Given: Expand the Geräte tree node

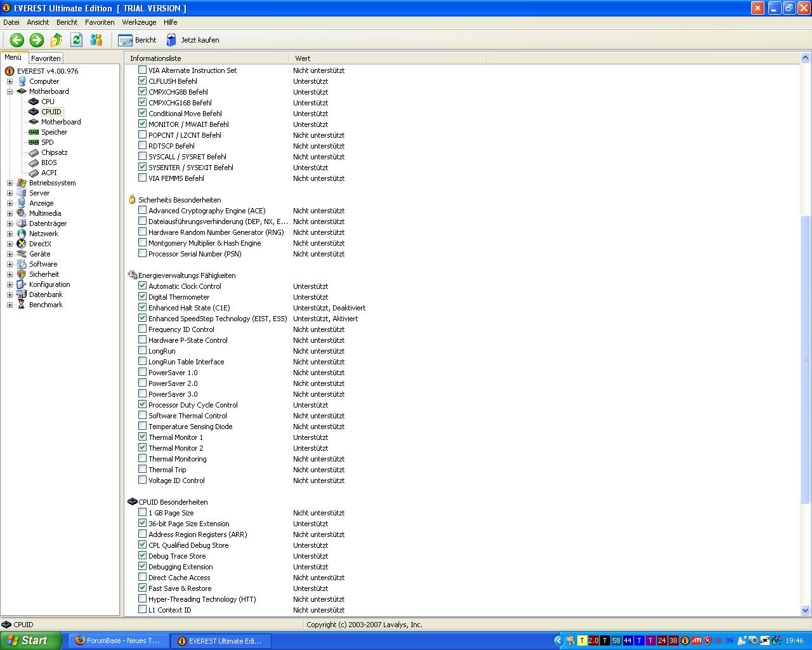Looking at the screenshot, I should (x=10, y=254).
